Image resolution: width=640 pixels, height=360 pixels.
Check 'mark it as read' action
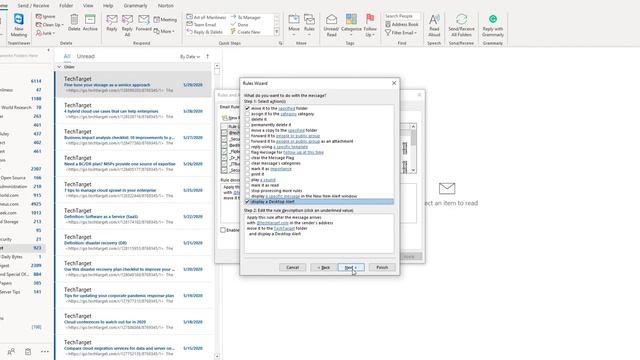pyautogui.click(x=247, y=185)
